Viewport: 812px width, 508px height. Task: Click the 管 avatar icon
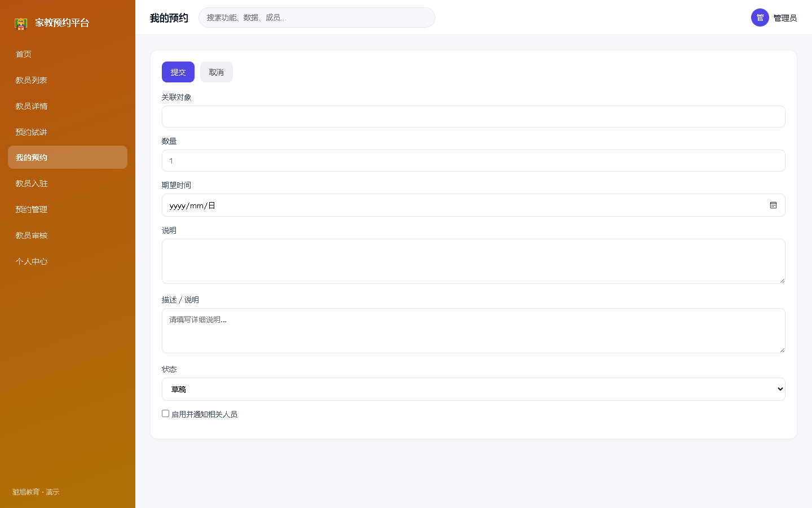pos(760,17)
